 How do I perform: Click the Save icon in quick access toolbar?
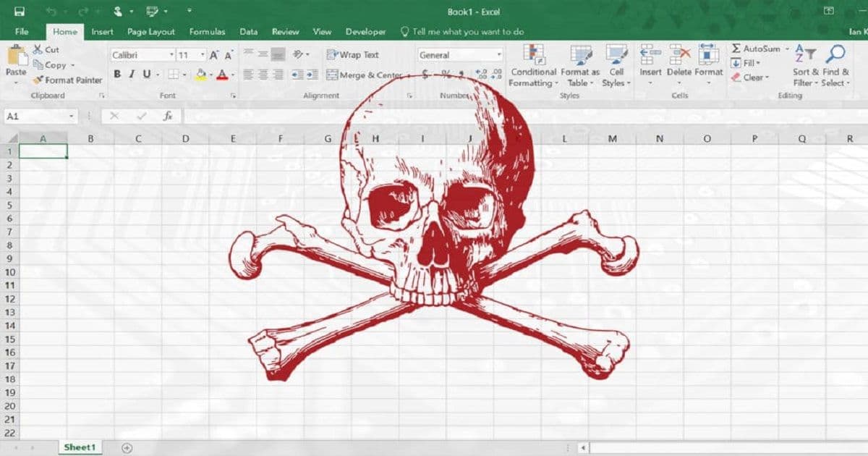click(x=20, y=12)
